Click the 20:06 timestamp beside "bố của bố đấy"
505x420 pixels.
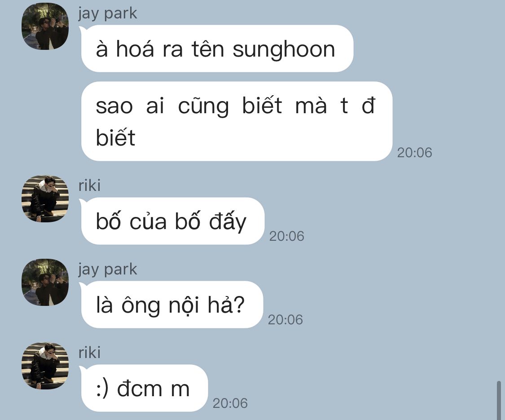(x=287, y=236)
